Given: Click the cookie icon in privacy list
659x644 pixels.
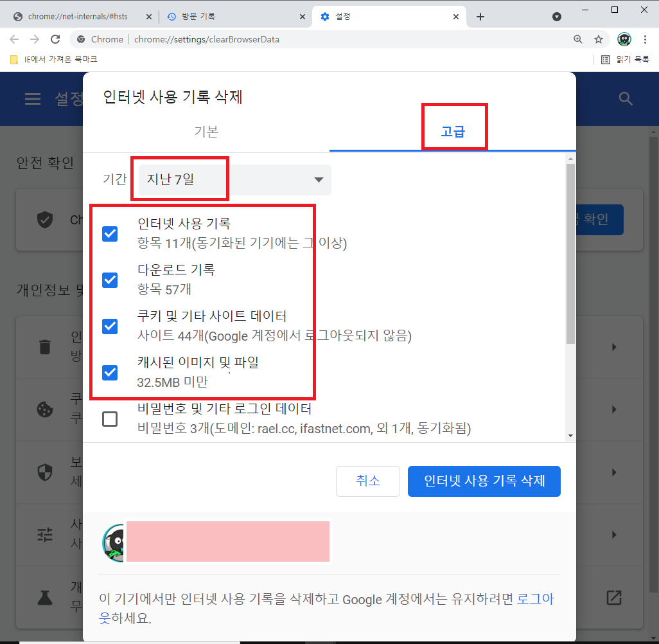Looking at the screenshot, I should [45, 409].
